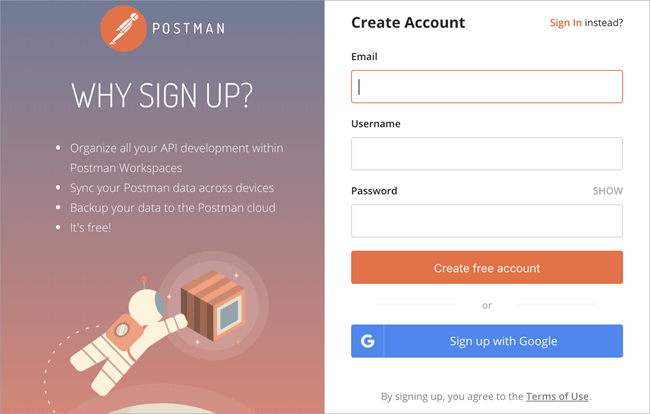Click the Postman rocket logo icon
Viewport: 650px width, 414px height.
click(124, 29)
